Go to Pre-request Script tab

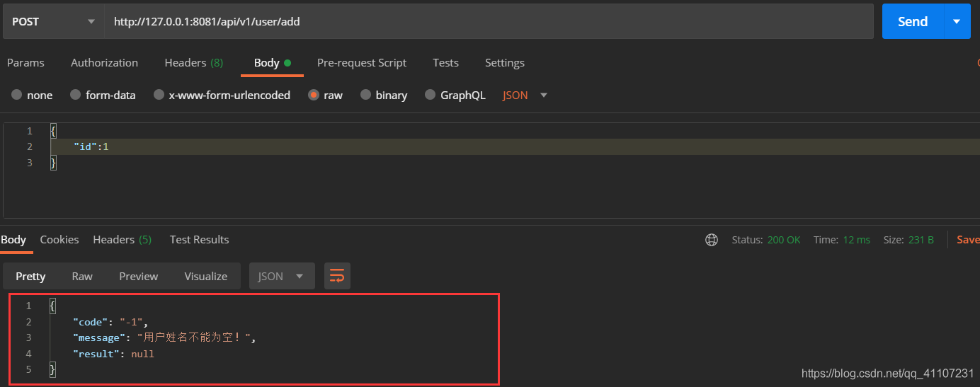pos(361,63)
